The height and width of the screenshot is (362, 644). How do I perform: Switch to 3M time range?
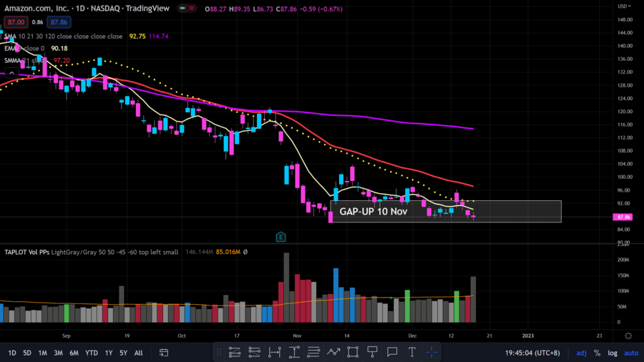[x=59, y=353]
